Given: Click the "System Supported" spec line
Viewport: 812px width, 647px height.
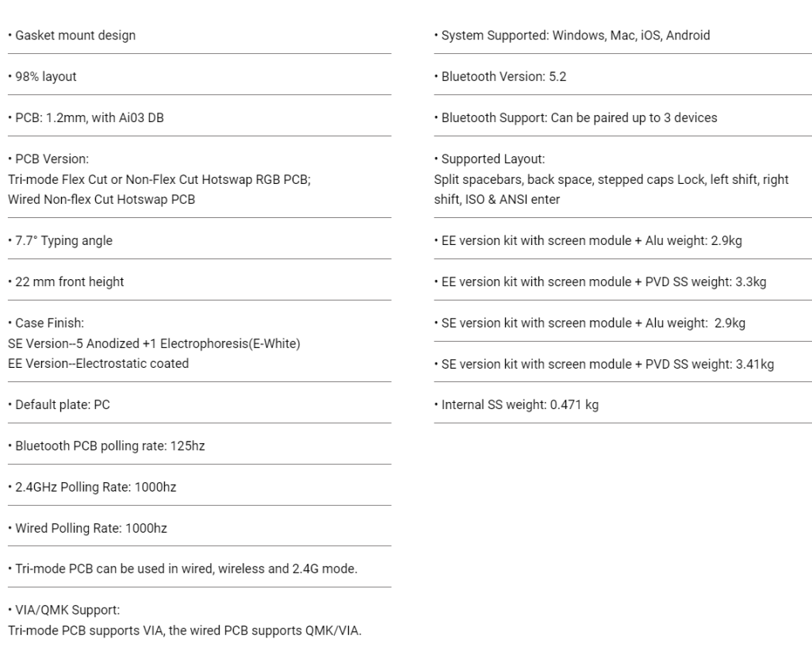Looking at the screenshot, I should tap(572, 36).
